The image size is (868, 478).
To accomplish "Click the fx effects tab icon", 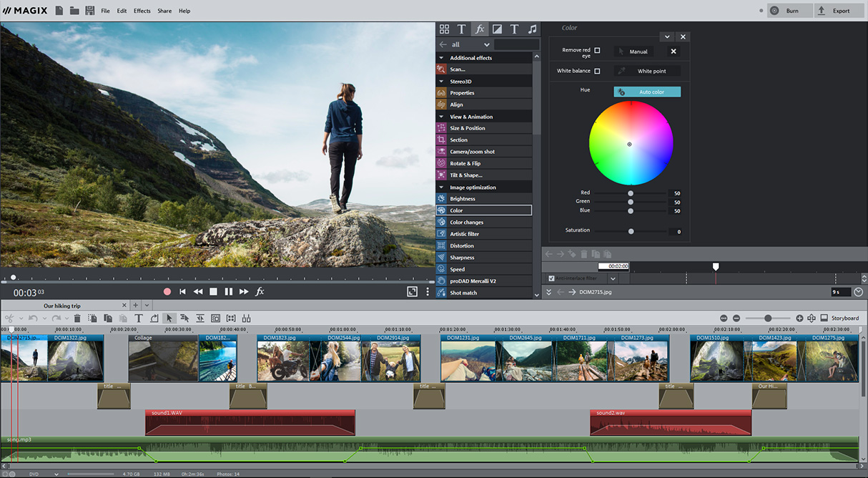I will pos(479,29).
